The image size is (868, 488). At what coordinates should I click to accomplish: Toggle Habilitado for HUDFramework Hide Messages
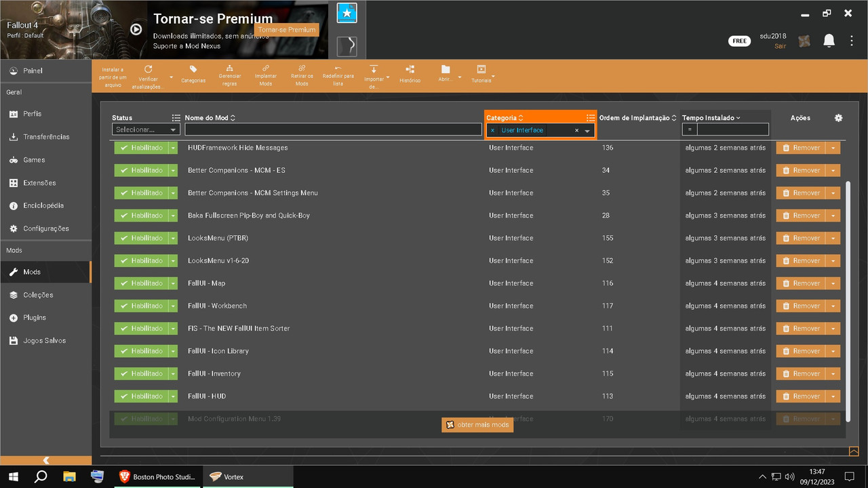[x=141, y=148]
